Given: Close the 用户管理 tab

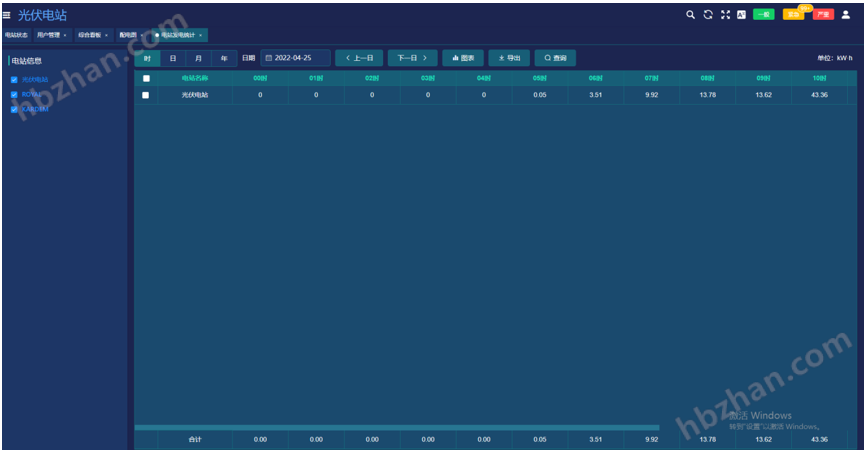Looking at the screenshot, I should tap(65, 35).
